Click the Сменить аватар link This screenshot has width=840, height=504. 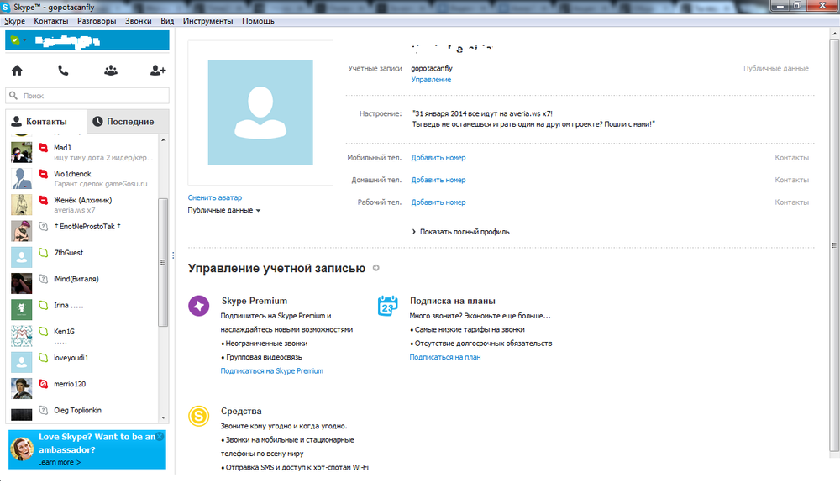coord(214,197)
